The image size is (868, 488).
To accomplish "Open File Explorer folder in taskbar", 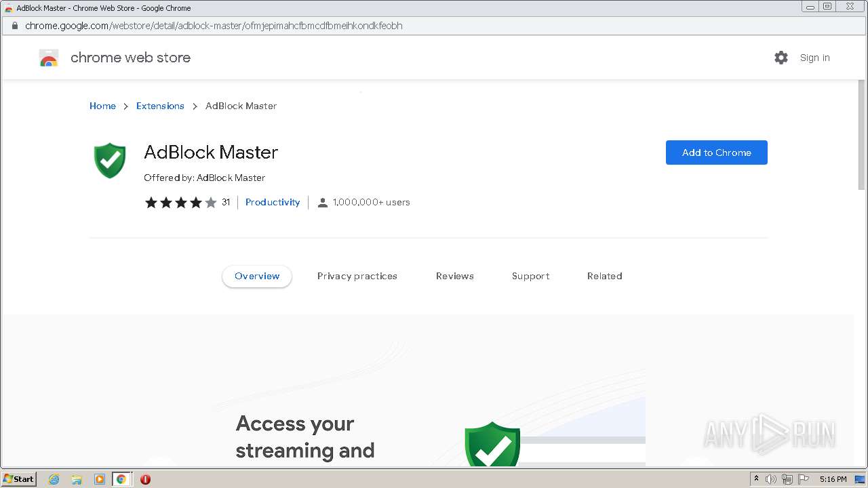I will click(x=77, y=479).
